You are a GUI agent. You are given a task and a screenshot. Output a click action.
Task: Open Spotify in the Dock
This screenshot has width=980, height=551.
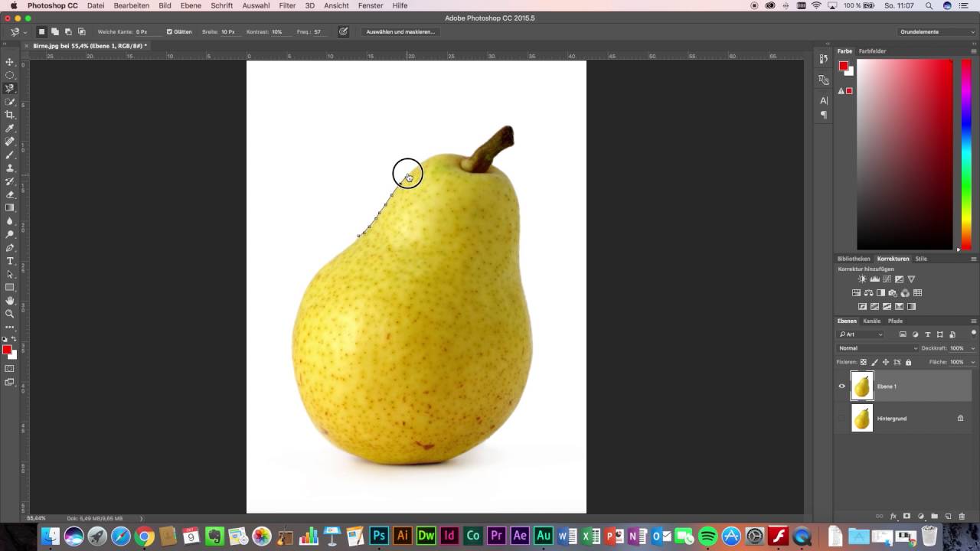coord(708,536)
